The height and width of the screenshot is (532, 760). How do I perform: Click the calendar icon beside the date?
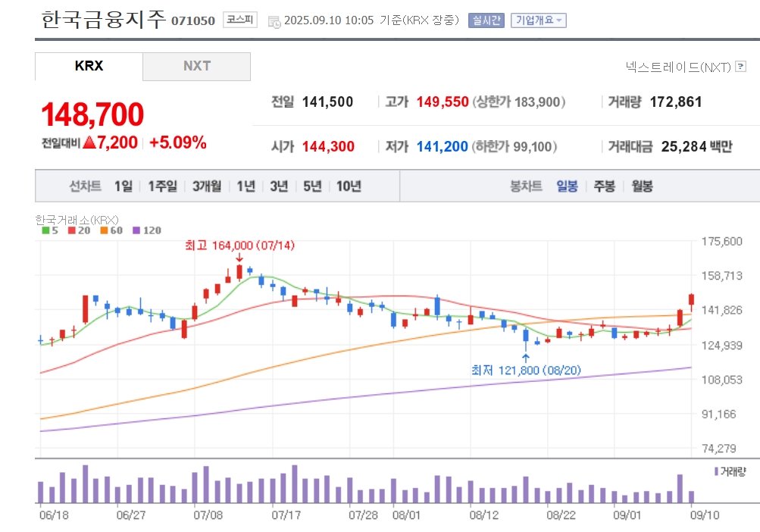pyautogui.click(x=274, y=21)
